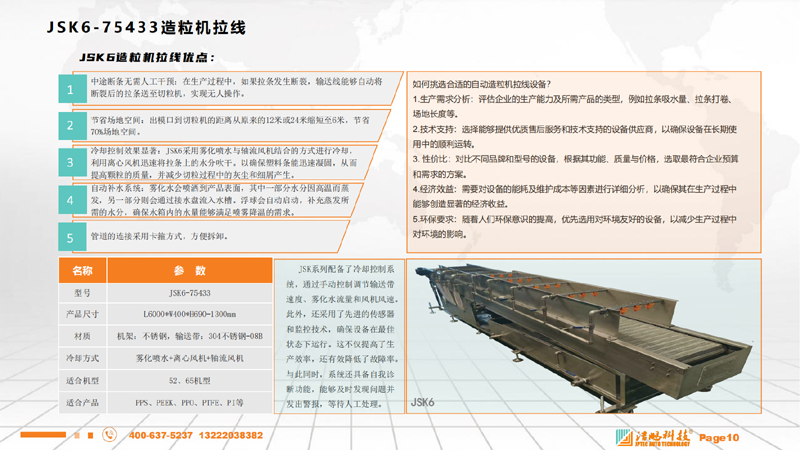Click the value 雾化喷水+离心风机+轴流风机
The image size is (800, 450).
(x=189, y=358)
